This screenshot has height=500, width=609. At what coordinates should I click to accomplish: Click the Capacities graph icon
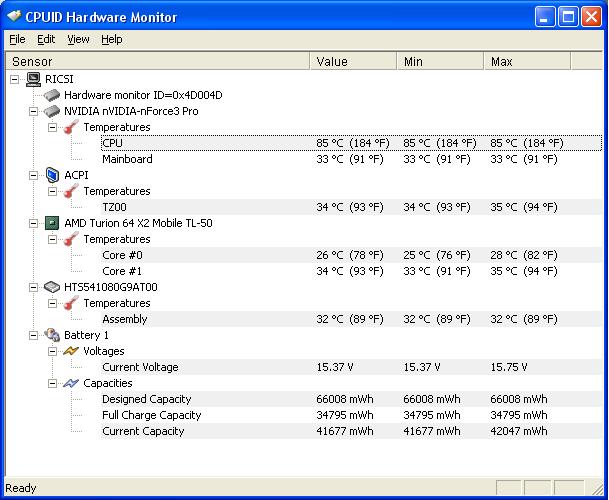pyautogui.click(x=71, y=383)
